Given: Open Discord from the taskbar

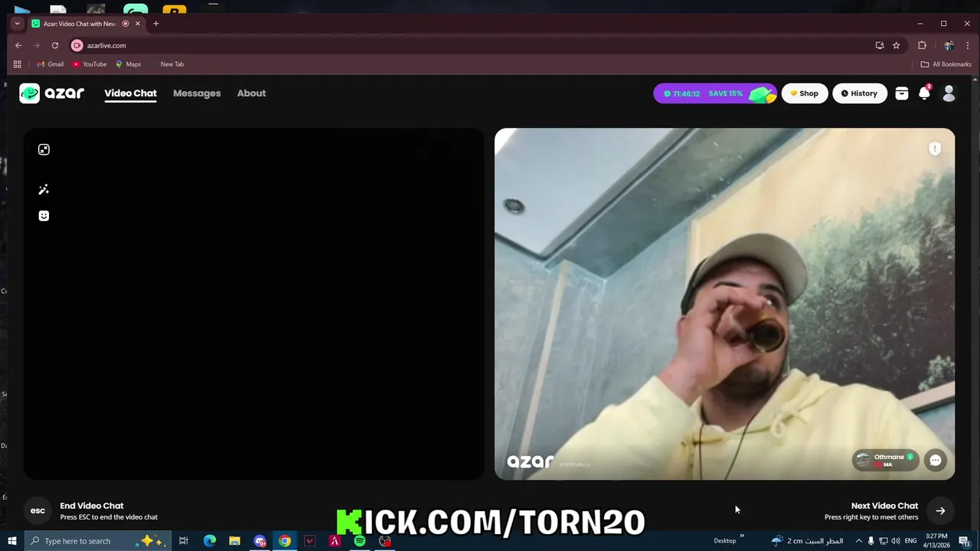Looking at the screenshot, I should point(260,541).
